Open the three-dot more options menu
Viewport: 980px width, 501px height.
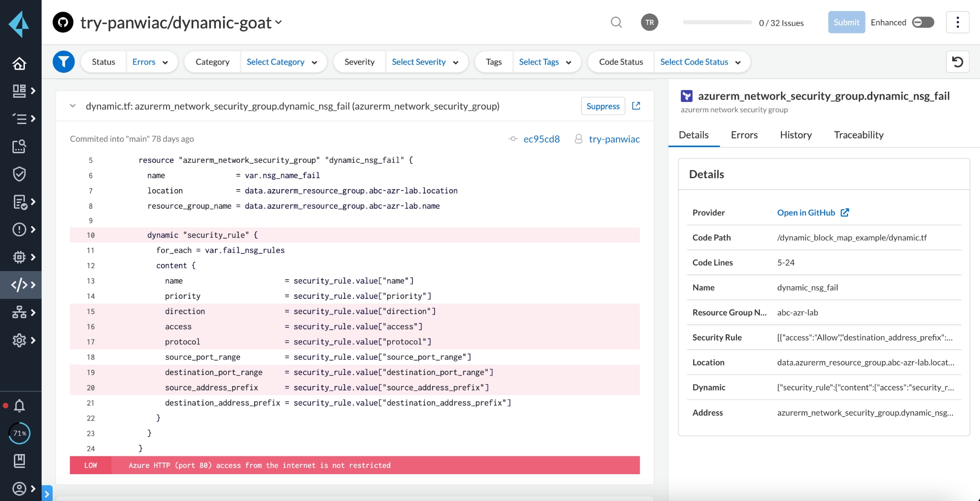pyautogui.click(x=958, y=23)
